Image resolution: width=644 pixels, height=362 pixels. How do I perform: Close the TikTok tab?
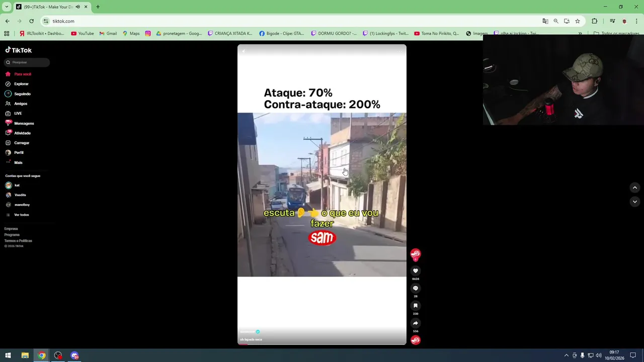(86, 7)
